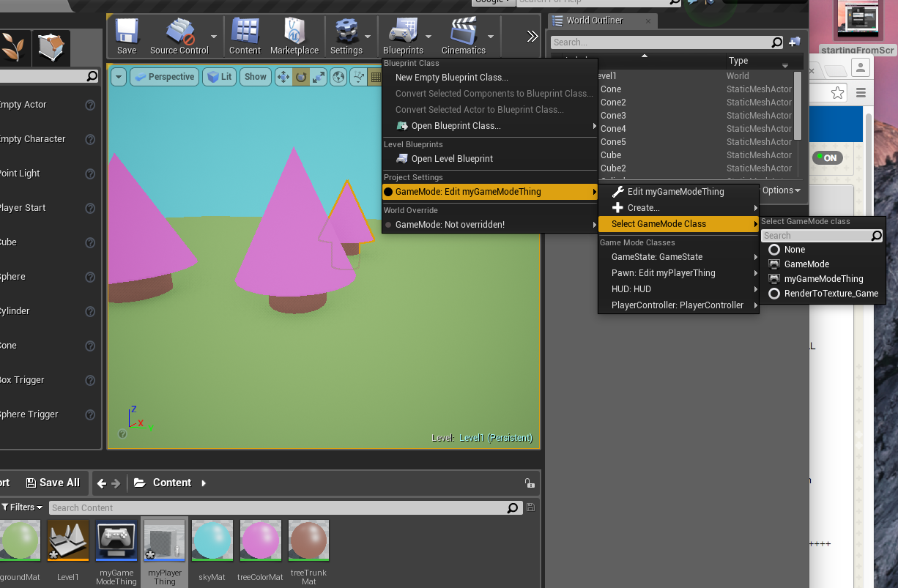898x588 pixels.
Task: Select the treeColorMat pink material swatch
Action: pos(260,541)
